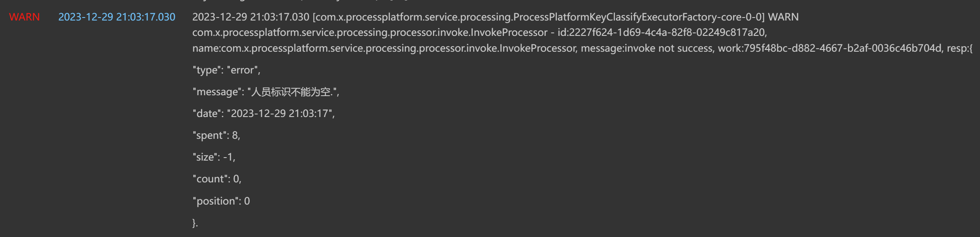The width and height of the screenshot is (980, 237).
Task: Click the resp:{ opening text
Action: pos(959,48)
